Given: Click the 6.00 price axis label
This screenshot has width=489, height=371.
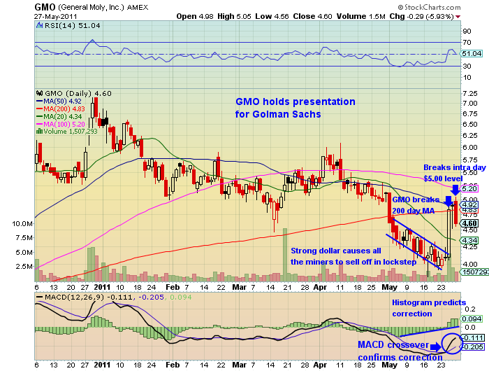Looking at the screenshot, I should click(x=470, y=147).
